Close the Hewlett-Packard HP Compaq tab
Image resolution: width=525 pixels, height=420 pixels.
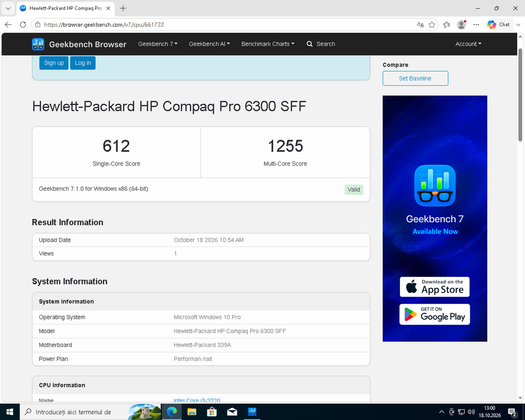108,8
